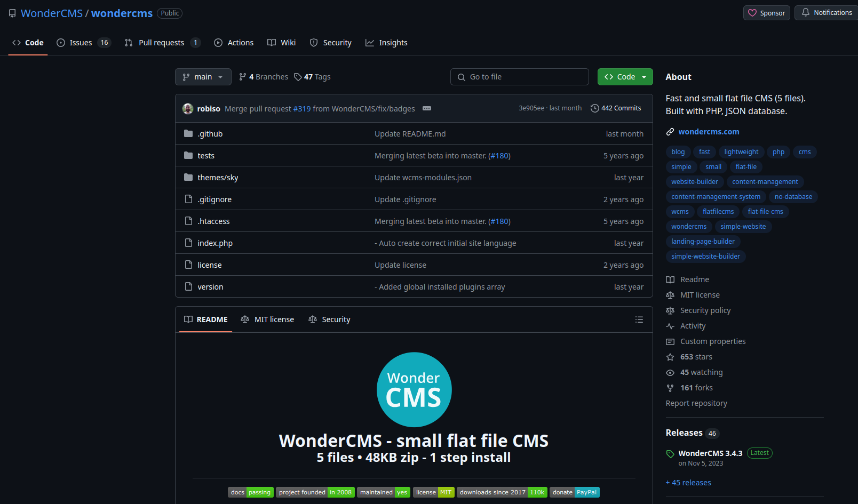Select the content-management-system topic tag
This screenshot has height=504, width=858.
tap(716, 197)
